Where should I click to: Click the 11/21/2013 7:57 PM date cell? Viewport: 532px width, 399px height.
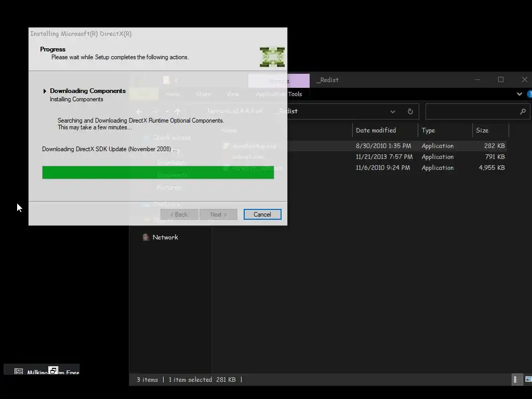point(384,157)
